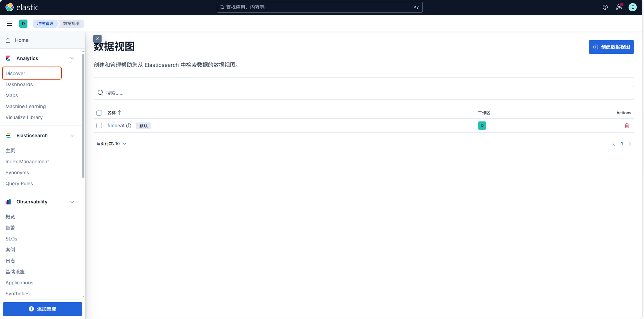
Task: Click the D workspace badge in filebeat row
Action: point(482,126)
